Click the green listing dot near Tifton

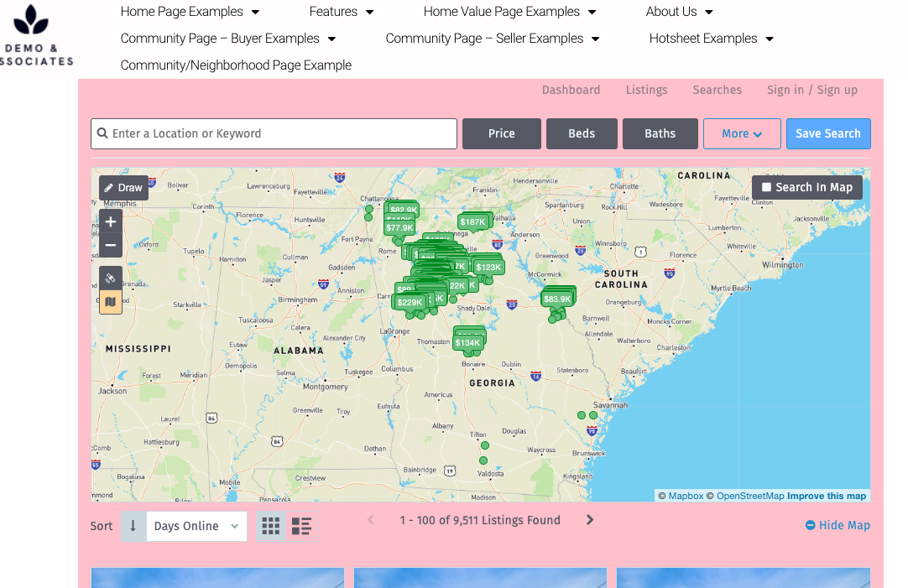(485, 445)
